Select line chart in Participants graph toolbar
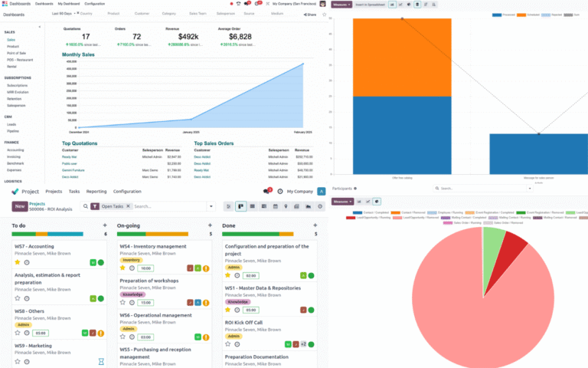This screenshot has width=588, height=368. pos(367,202)
